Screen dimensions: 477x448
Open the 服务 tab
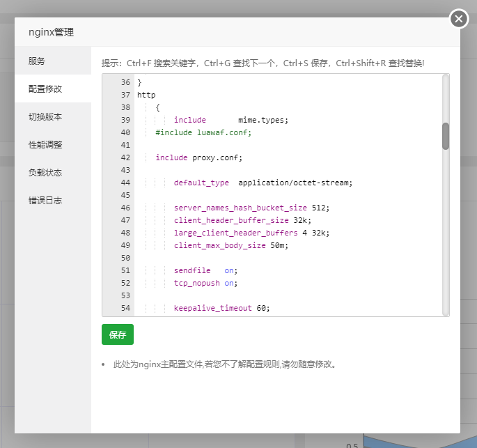click(x=53, y=61)
